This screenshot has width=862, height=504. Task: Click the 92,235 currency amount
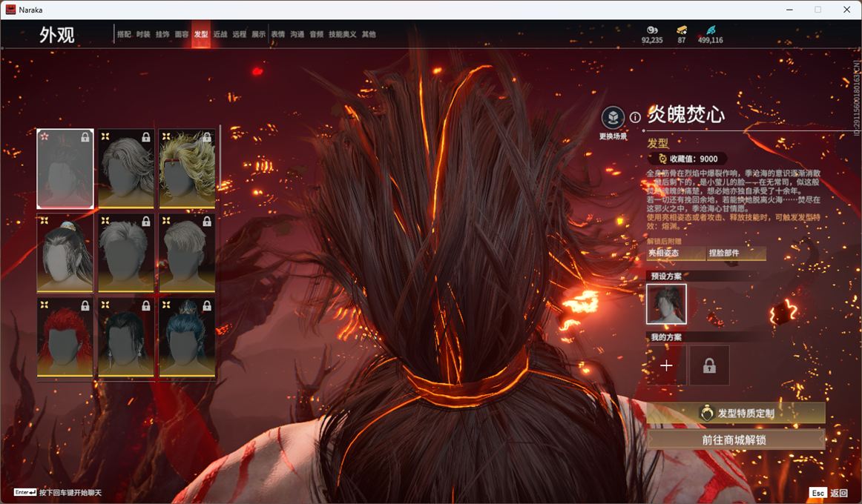coord(652,40)
